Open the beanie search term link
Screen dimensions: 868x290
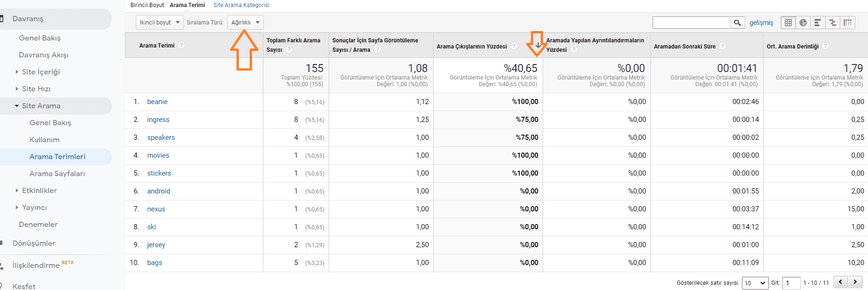click(x=157, y=102)
